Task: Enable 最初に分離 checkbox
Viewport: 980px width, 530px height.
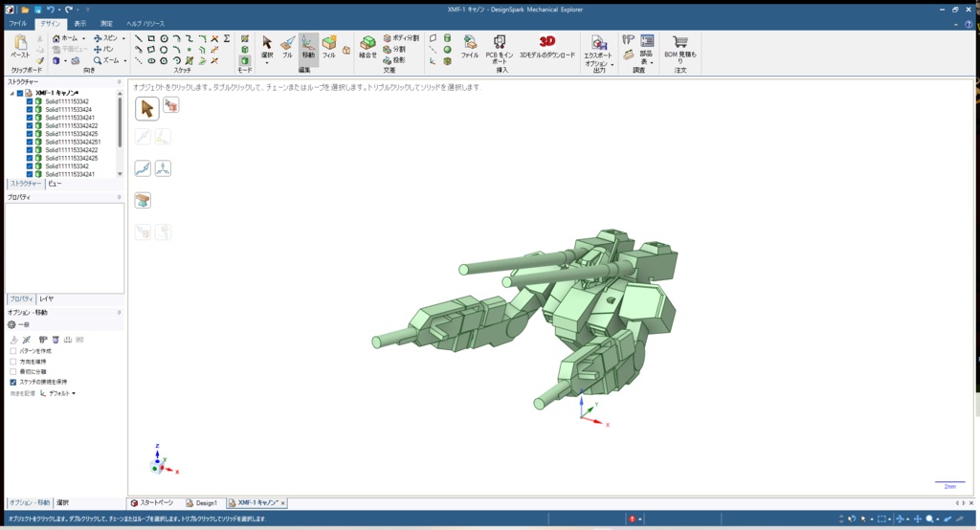Action: 13,371
